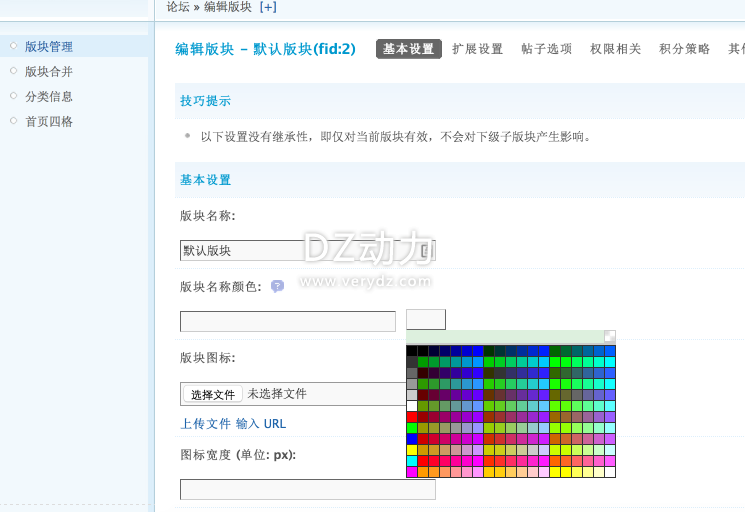This screenshot has height=512, width=745.
Task: Click the help icon beside 版块名称颜色
Action: tap(277, 286)
